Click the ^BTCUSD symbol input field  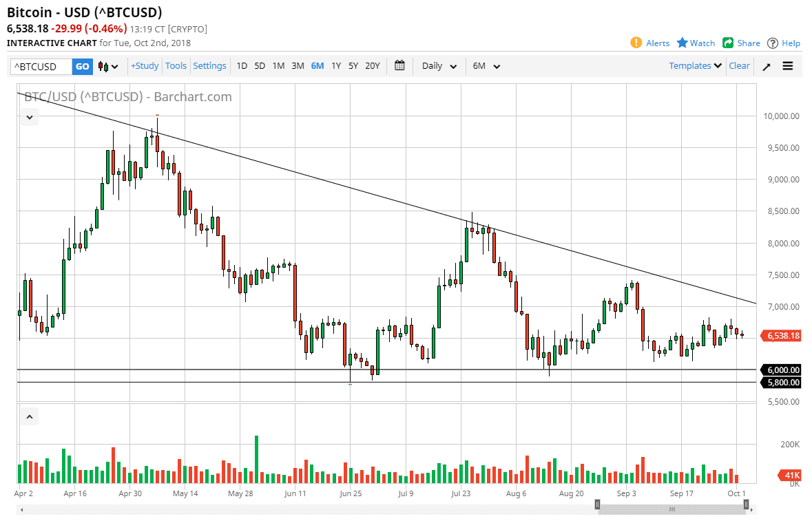pyautogui.click(x=41, y=67)
